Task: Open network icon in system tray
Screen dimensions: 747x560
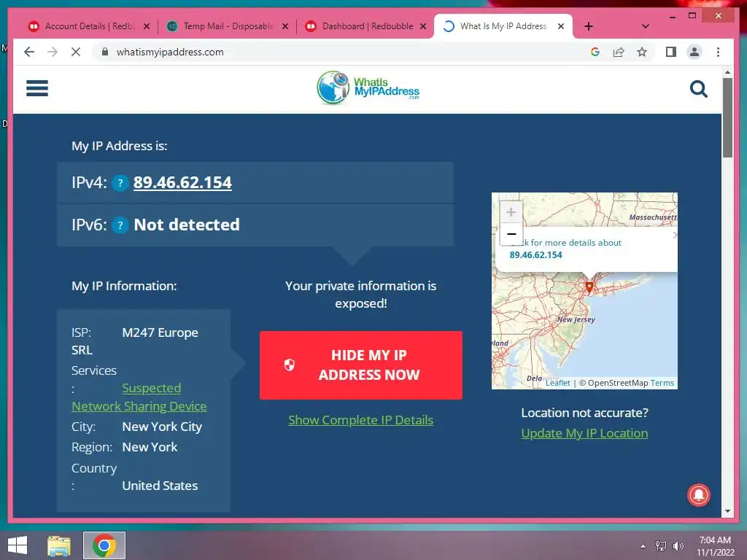Action: pos(661,546)
